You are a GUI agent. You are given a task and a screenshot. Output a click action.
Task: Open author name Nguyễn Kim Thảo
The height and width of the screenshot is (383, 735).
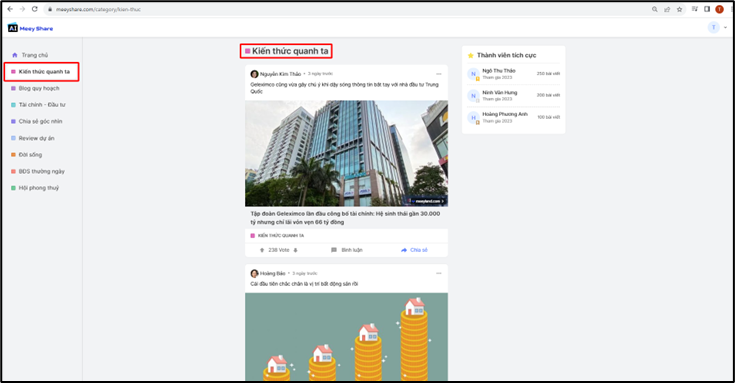(x=280, y=74)
